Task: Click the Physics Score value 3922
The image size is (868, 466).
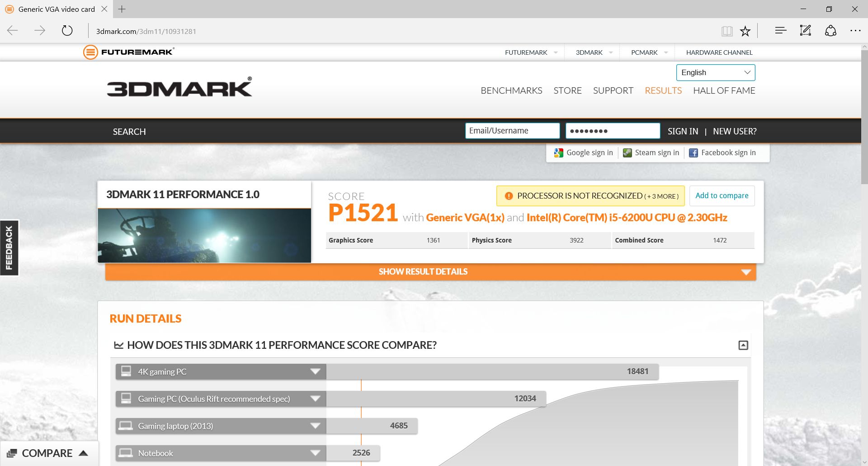Action: coord(576,240)
